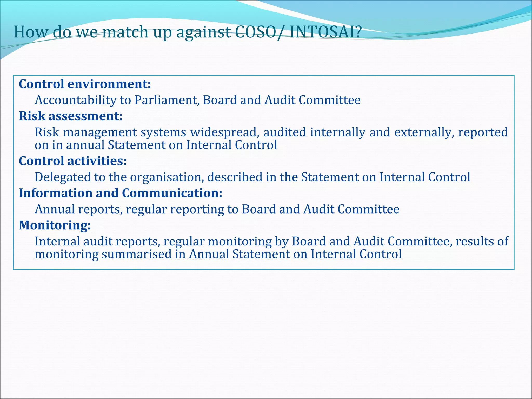Click the slide title 'How do we match up against COSO/ INTOSAI?'

coord(188,32)
